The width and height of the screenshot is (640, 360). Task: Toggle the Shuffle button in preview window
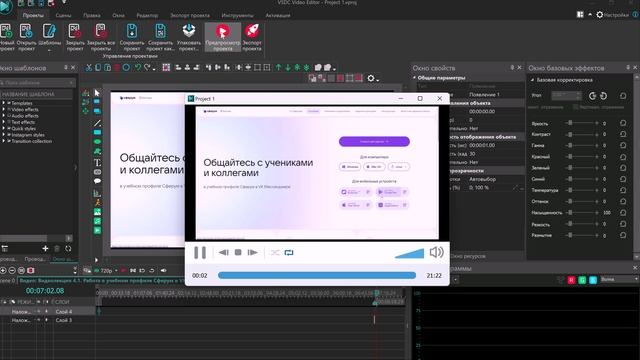(x=275, y=253)
